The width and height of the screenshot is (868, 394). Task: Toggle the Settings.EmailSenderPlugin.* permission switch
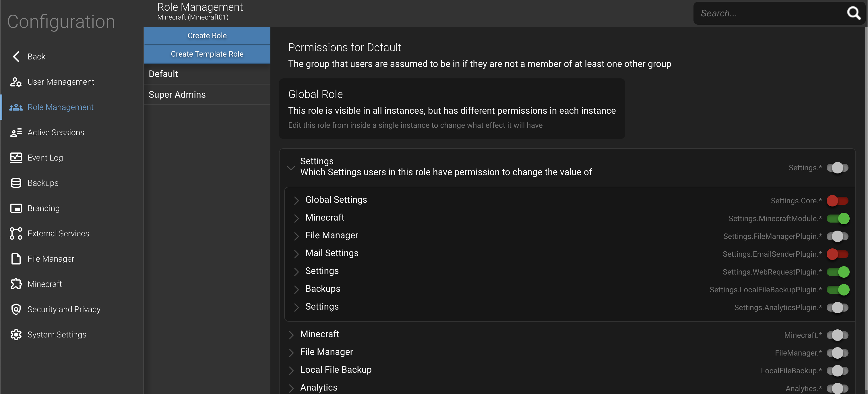coord(838,254)
